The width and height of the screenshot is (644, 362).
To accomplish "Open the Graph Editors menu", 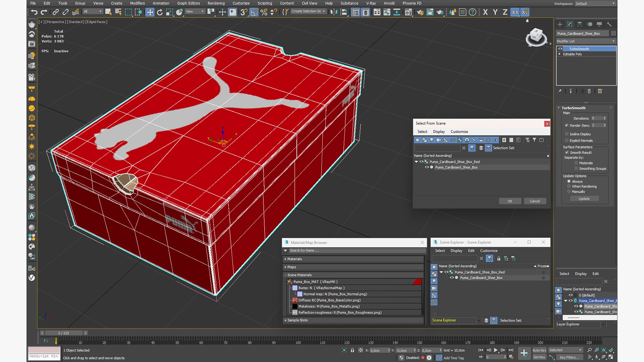I will 189,3.
